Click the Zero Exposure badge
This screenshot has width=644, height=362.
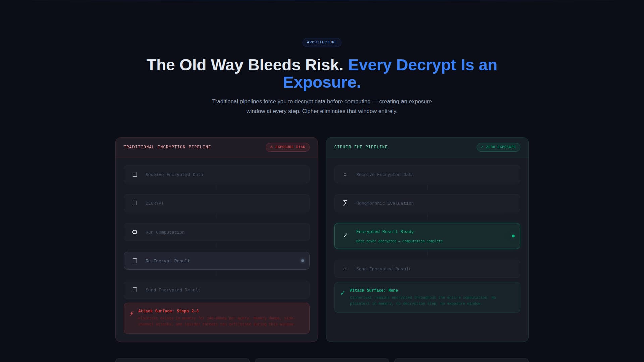coord(498,147)
